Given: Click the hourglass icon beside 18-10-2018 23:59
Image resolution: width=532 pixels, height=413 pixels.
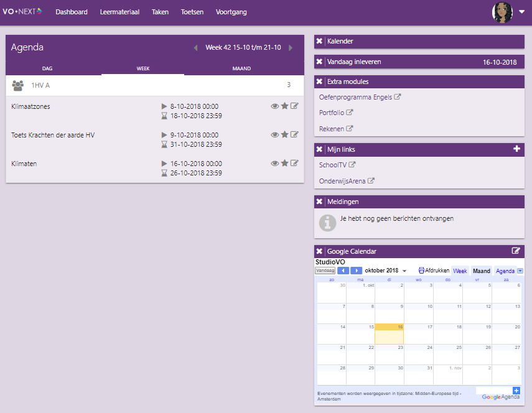Looking at the screenshot, I should [164, 116].
